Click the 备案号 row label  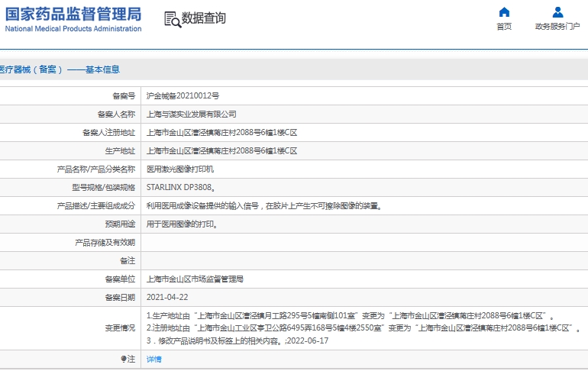[x=124, y=96]
